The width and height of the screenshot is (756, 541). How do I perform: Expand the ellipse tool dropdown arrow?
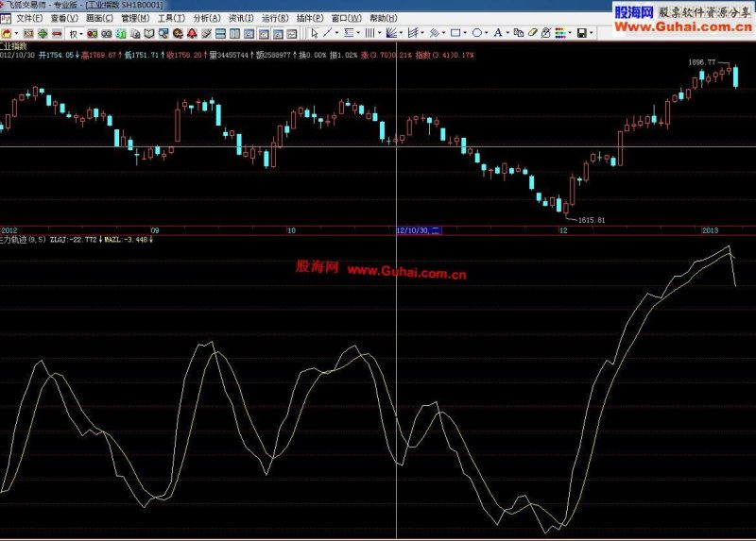[486, 33]
